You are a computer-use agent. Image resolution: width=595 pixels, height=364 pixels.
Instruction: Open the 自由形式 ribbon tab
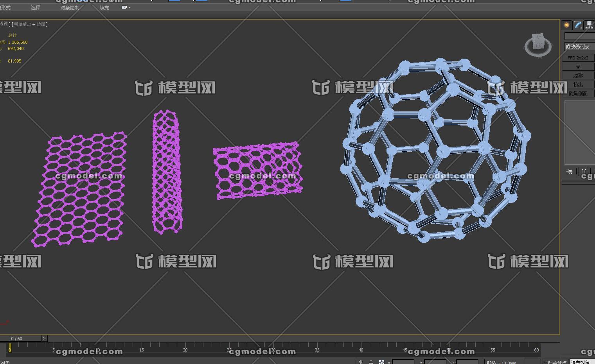5,7
